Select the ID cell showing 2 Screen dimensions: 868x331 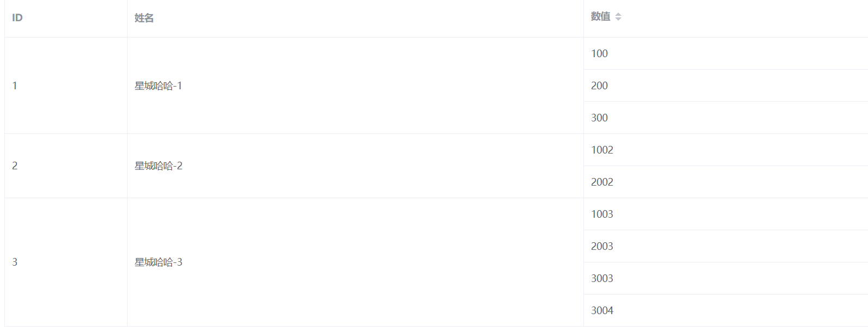pyautogui.click(x=66, y=165)
